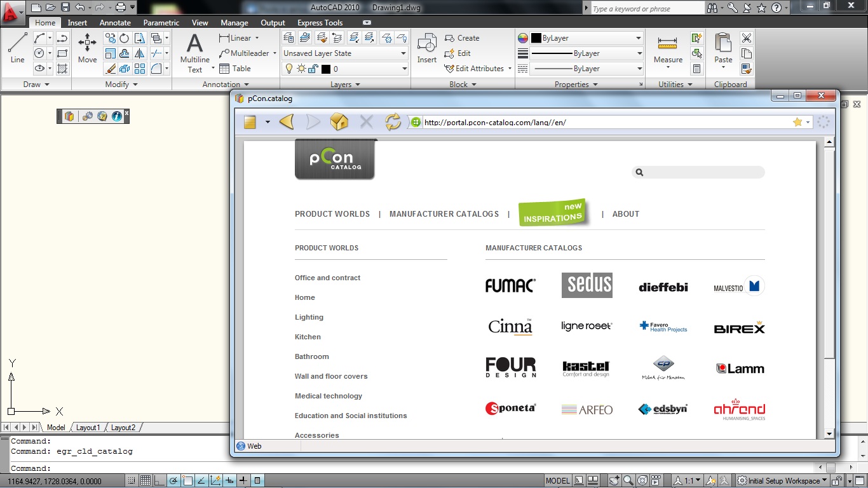Switch to the Layout1 tab
This screenshot has height=488, width=868.
point(88,428)
